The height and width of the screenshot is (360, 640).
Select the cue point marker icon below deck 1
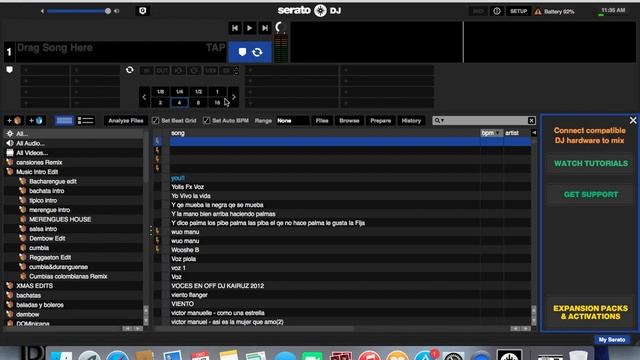pos(9,70)
